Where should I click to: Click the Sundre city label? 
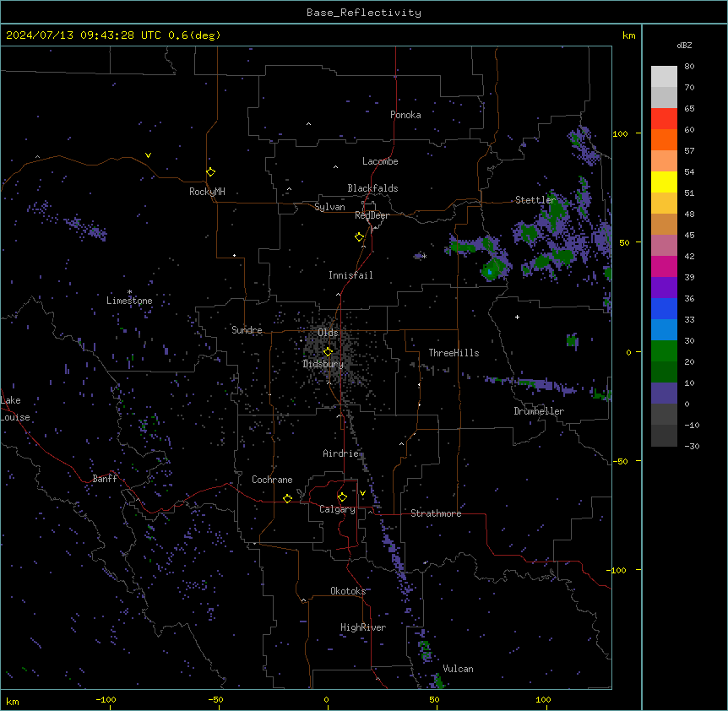click(247, 330)
